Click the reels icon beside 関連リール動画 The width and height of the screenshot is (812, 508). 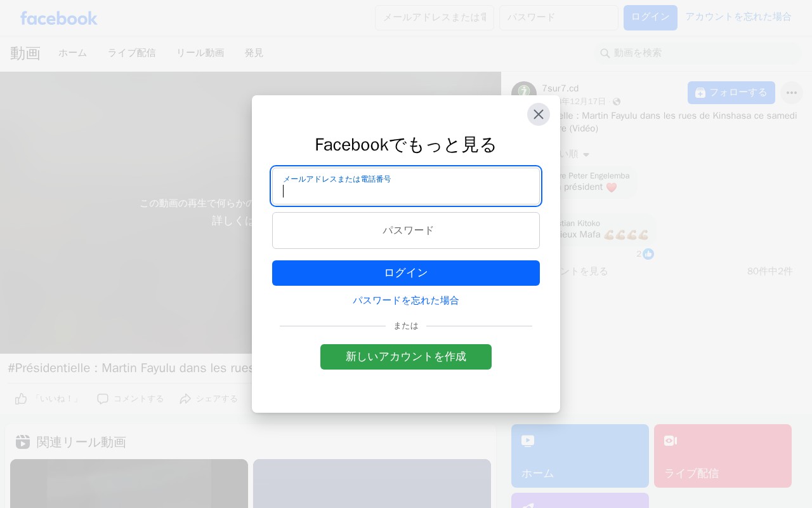point(23,442)
